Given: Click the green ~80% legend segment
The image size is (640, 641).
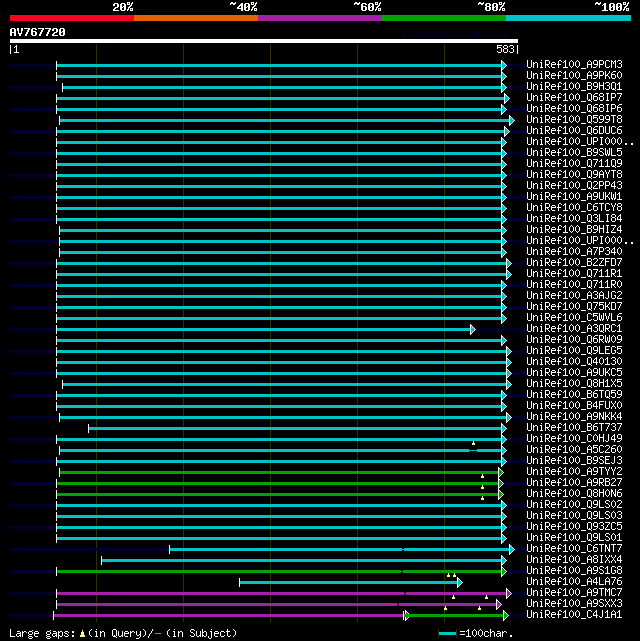Looking at the screenshot, I should tap(444, 18).
